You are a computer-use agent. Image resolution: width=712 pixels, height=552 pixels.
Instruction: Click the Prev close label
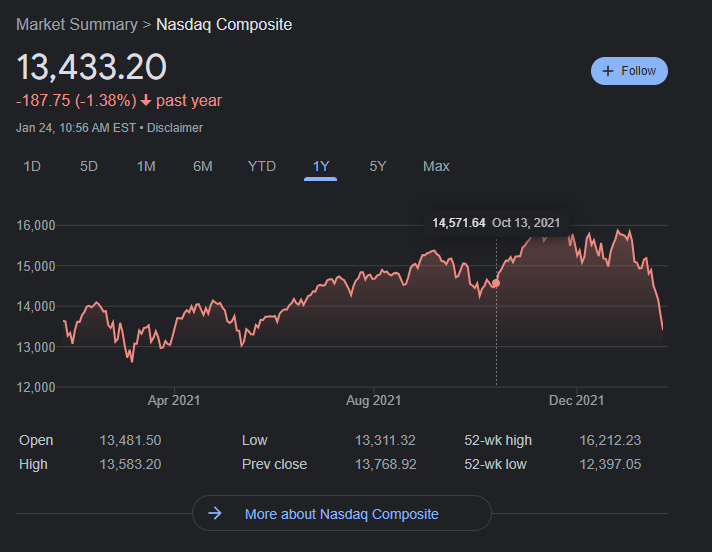click(275, 464)
